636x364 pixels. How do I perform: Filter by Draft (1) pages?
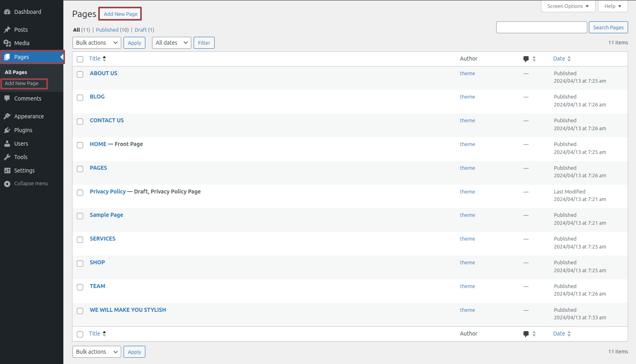tap(144, 30)
